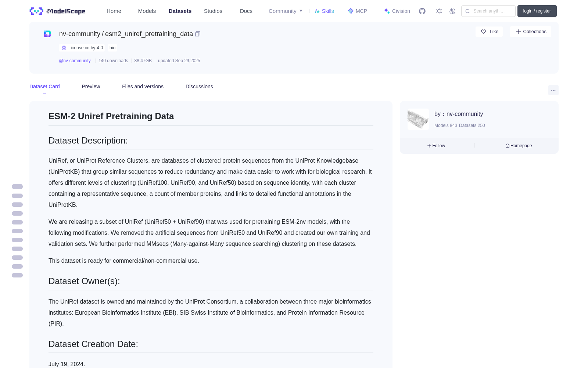
Task: Copy dataset name with copy icon
Action: point(198,34)
